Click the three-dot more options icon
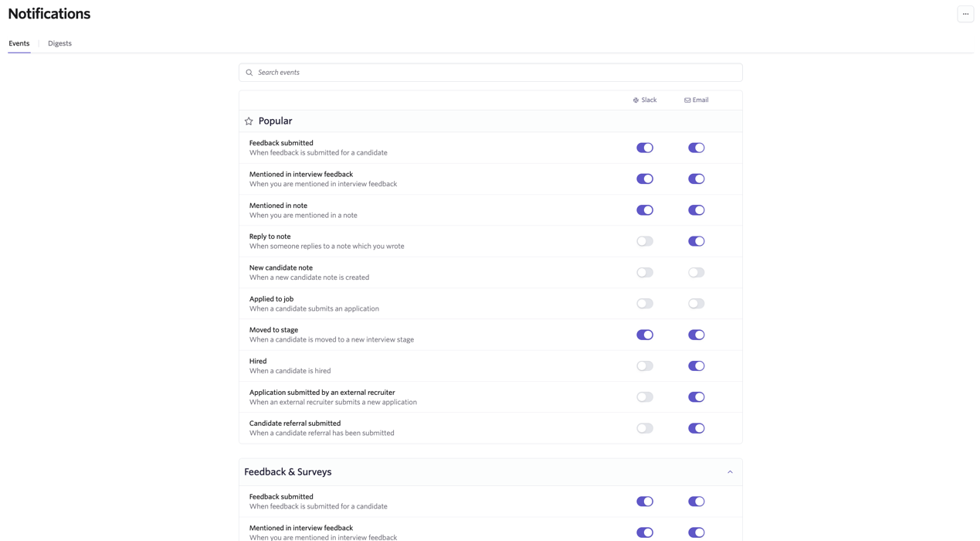 coord(965,14)
